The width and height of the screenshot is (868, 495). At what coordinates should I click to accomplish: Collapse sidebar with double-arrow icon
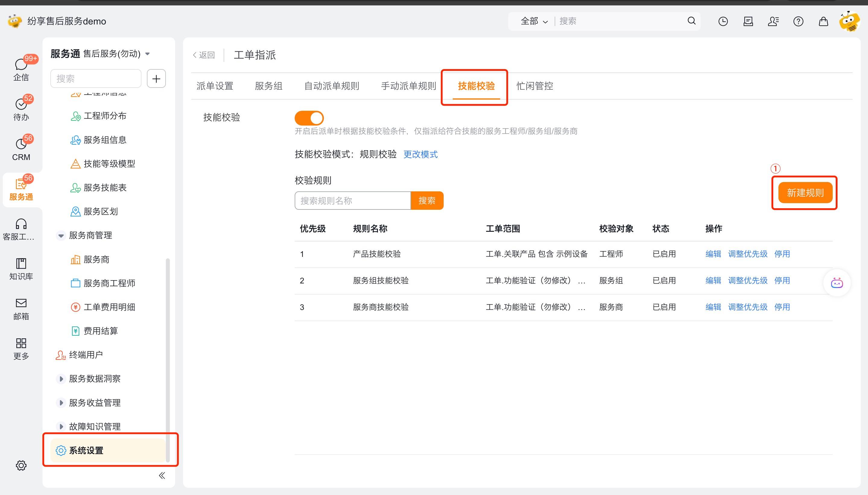point(162,475)
